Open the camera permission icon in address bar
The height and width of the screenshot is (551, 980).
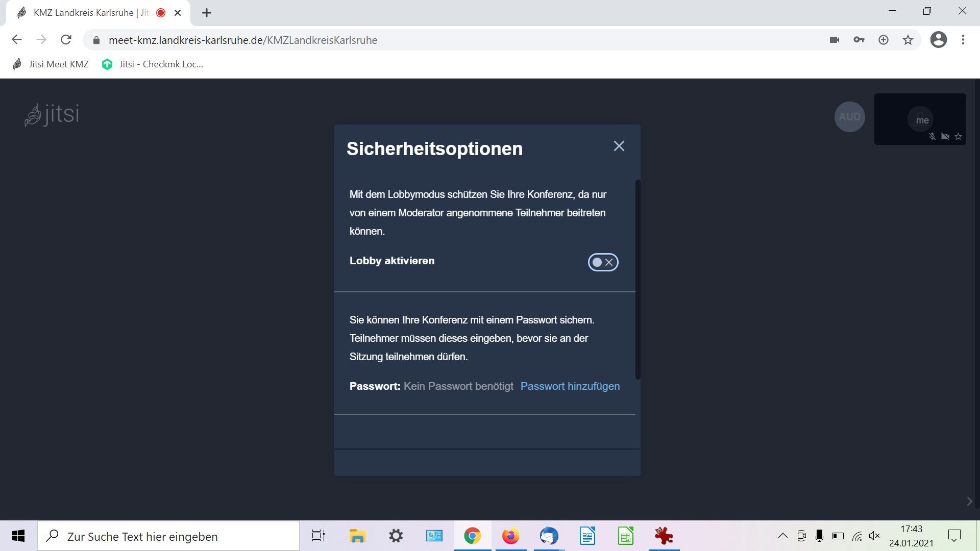835,40
